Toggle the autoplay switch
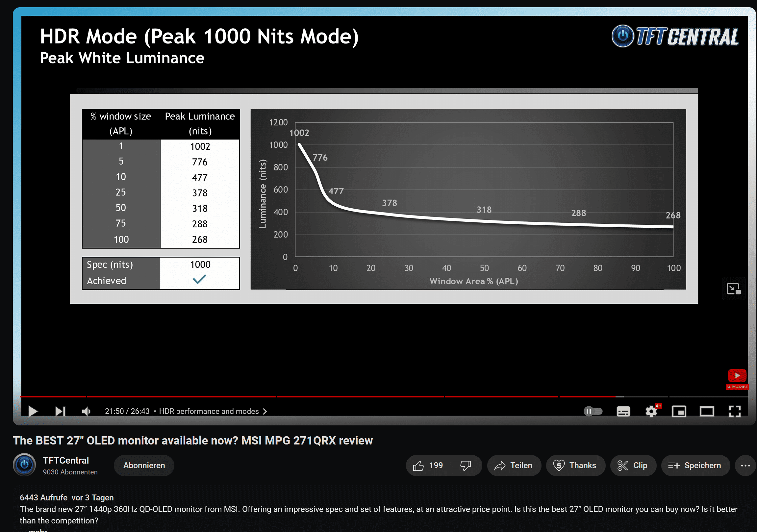Screen dimensions: 757x532 click(593, 411)
